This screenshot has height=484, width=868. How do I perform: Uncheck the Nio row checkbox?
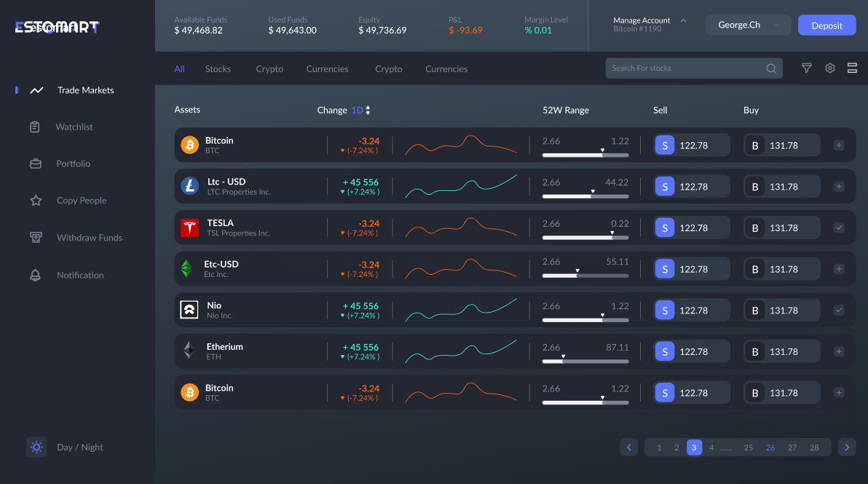pyautogui.click(x=839, y=311)
